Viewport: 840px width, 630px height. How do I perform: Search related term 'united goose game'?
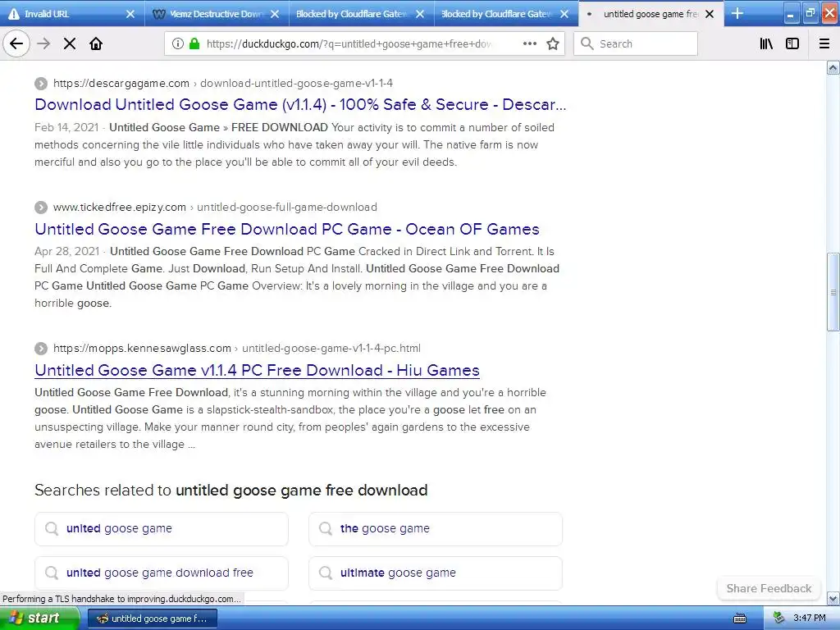point(162,529)
